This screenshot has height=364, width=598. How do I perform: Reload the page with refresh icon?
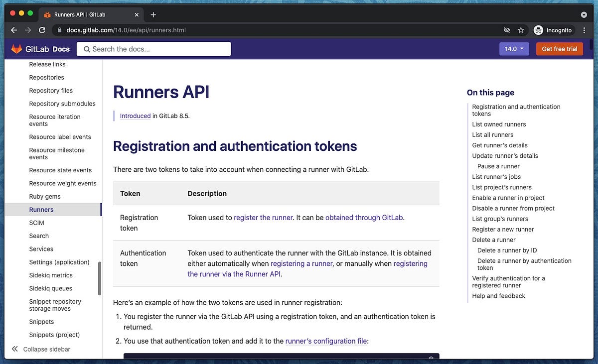pos(42,30)
